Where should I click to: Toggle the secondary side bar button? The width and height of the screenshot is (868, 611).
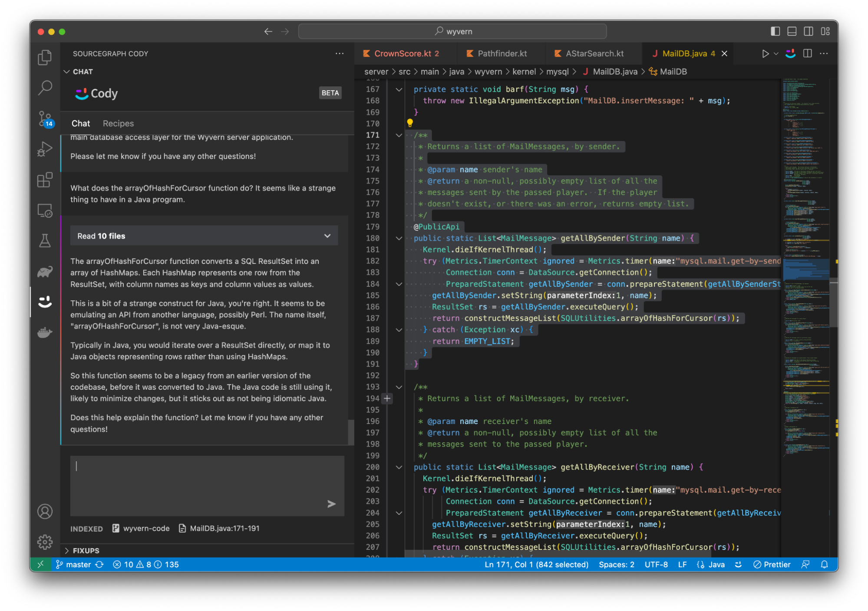pyautogui.click(x=808, y=31)
